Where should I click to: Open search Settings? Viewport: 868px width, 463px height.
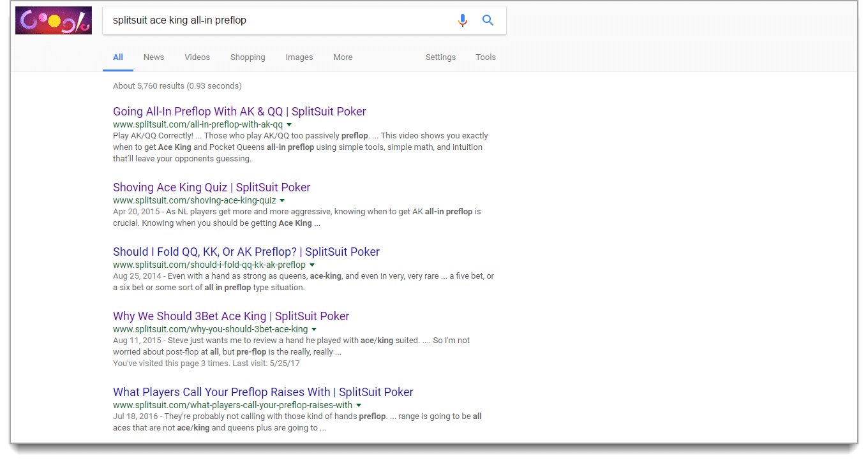(440, 57)
